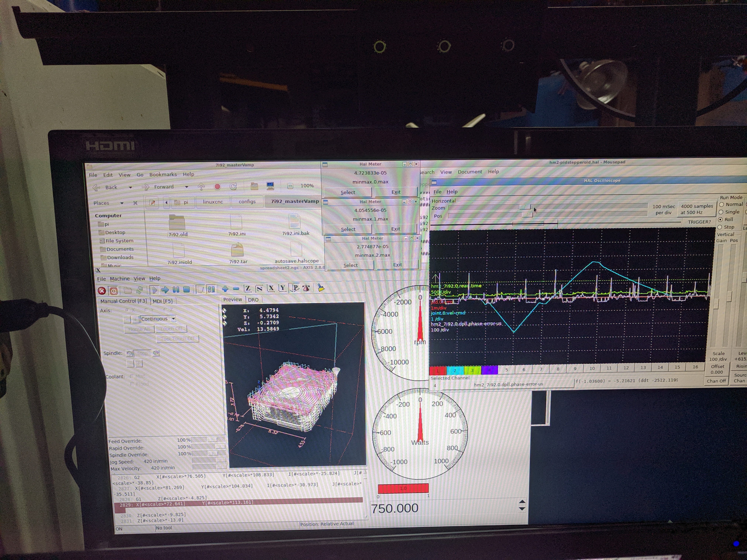Toggle Flood coolant checkbox
This screenshot has width=747, height=560.
tap(132, 384)
